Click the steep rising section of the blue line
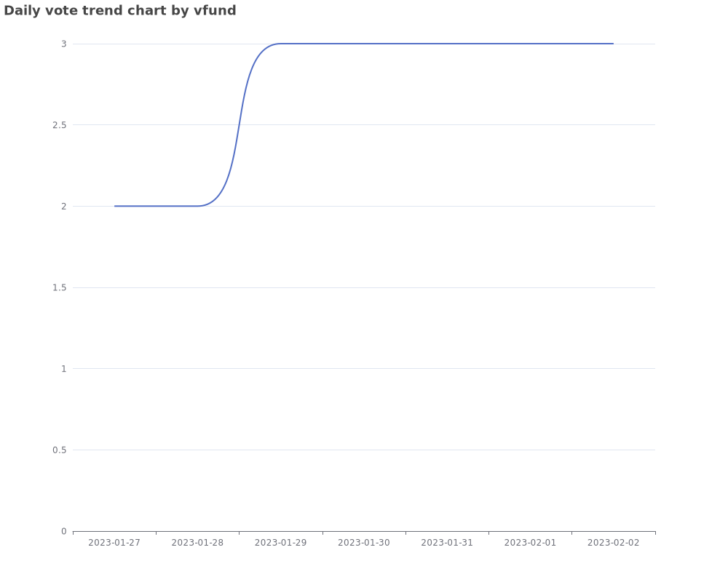Viewport: 728px width, 582px height. (239, 125)
